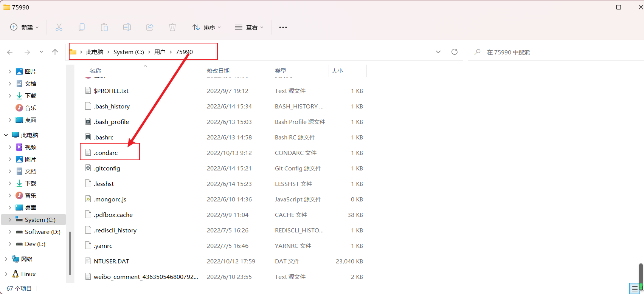Click the .bashrc file icon
Image resolution: width=644 pixels, height=294 pixels.
(x=88, y=137)
